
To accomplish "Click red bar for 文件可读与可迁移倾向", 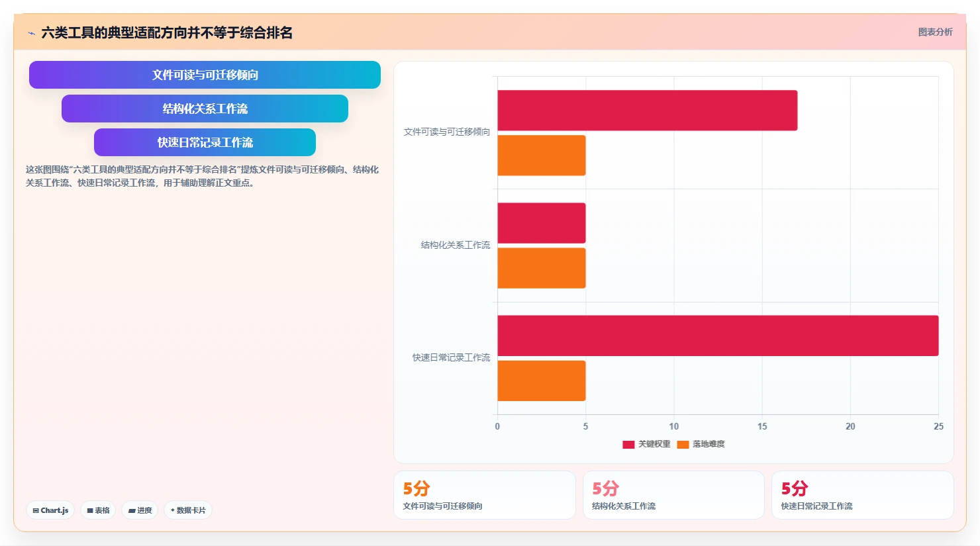I will (648, 111).
